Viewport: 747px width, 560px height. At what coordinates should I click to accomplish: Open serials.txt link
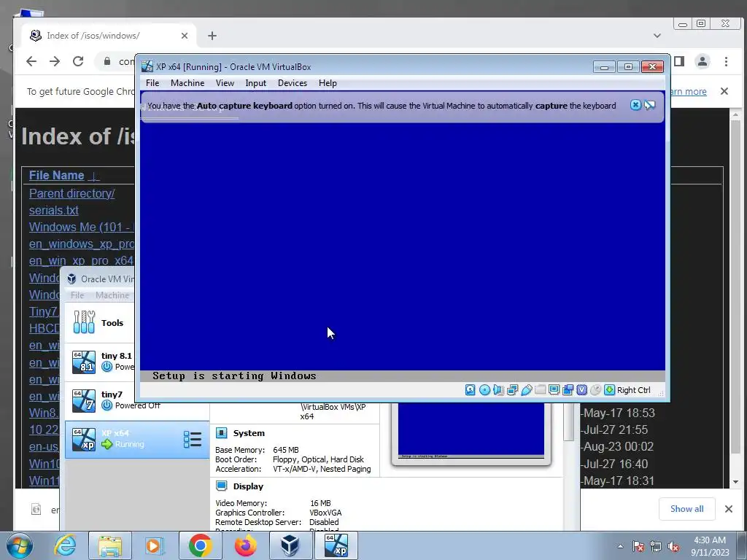54,210
